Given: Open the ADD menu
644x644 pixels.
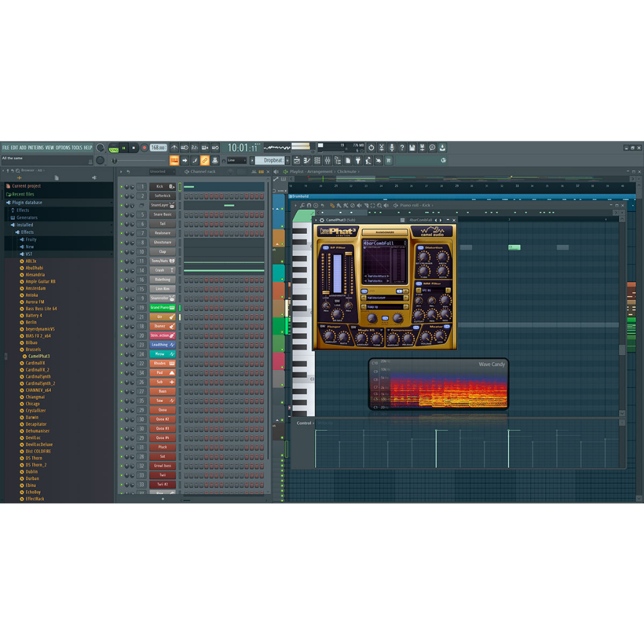Looking at the screenshot, I should (23, 147).
